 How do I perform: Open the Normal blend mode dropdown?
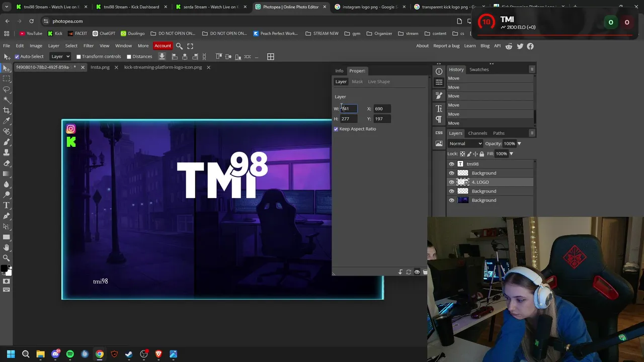click(465, 143)
